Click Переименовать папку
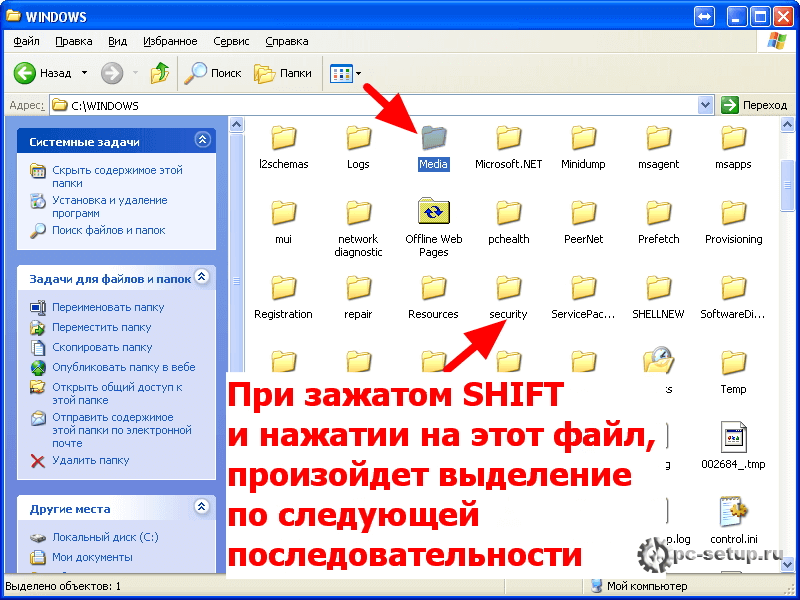 tap(108, 307)
